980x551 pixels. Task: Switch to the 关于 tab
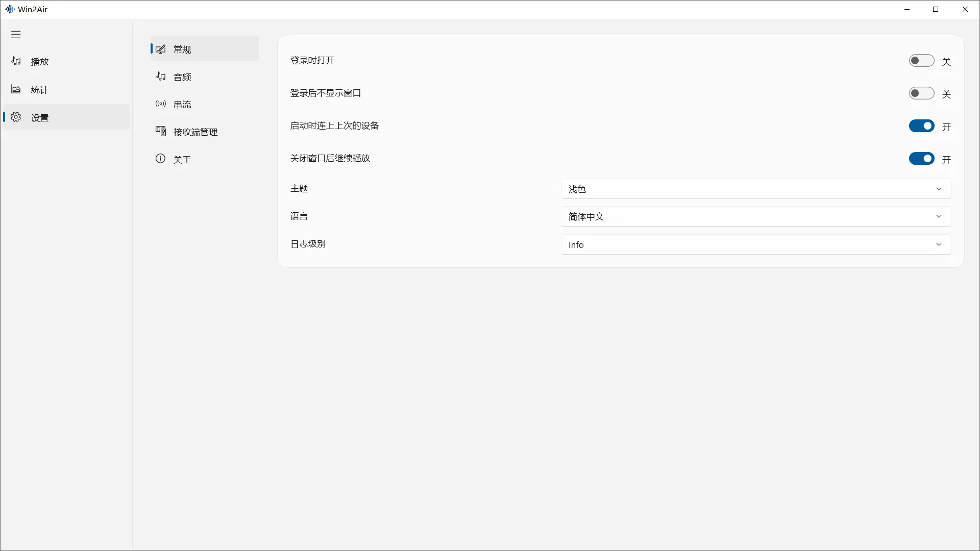click(205, 159)
